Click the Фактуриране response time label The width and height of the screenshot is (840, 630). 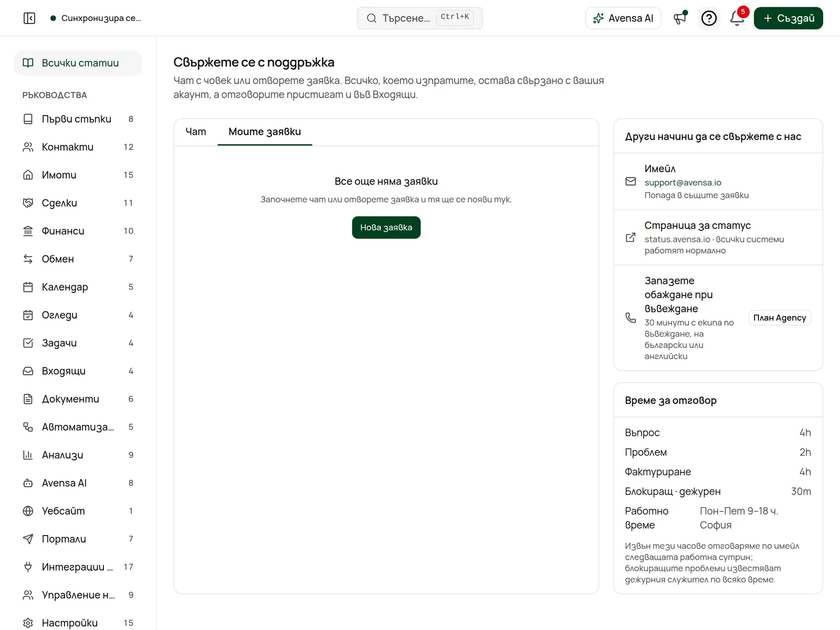coord(658,472)
